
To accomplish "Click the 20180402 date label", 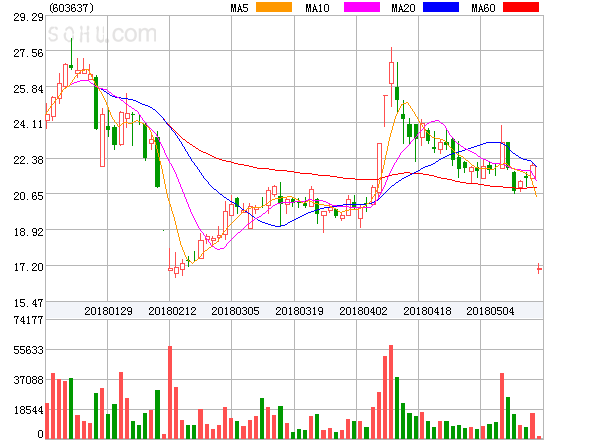I will pos(363,311).
